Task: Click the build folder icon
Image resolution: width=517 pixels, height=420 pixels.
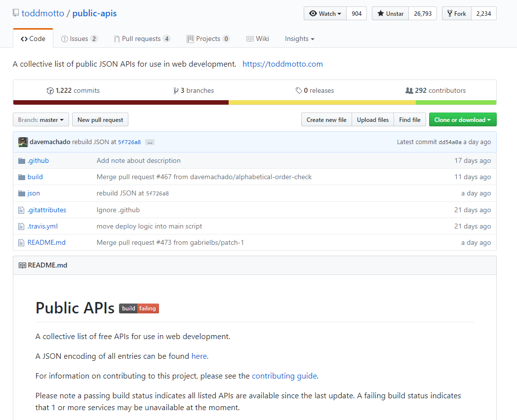Action: [x=22, y=177]
